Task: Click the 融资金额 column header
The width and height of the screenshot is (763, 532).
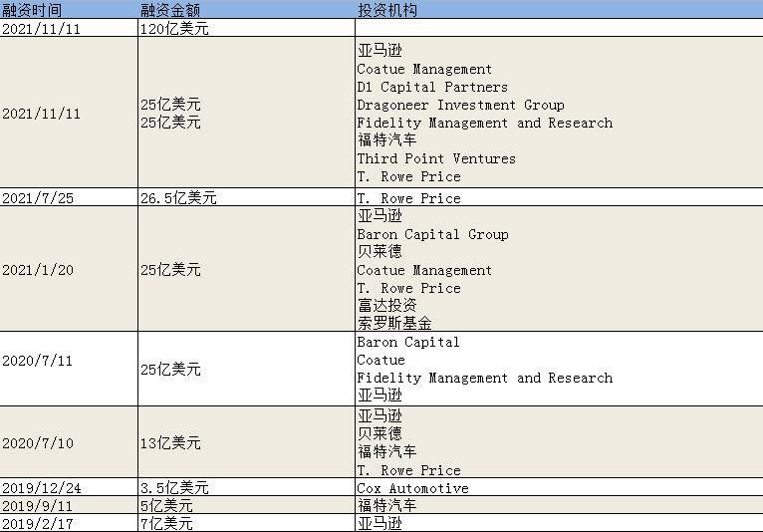Action: [172, 10]
